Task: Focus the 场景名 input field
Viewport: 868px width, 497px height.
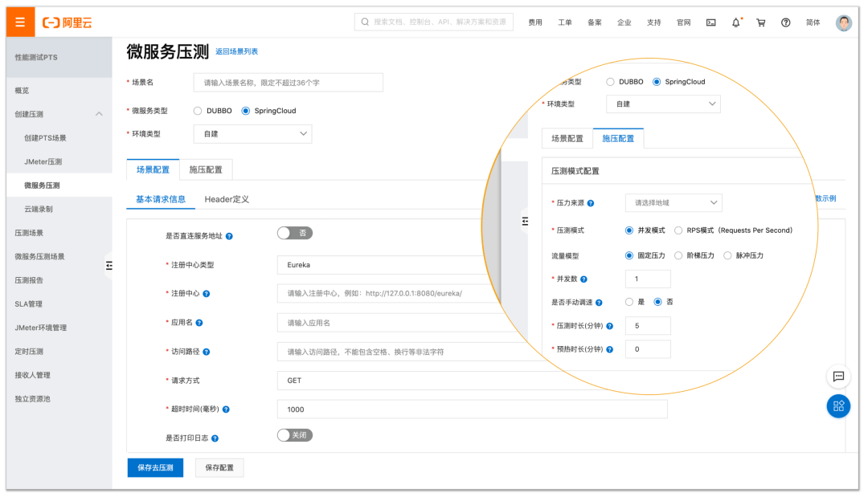Action: point(288,83)
